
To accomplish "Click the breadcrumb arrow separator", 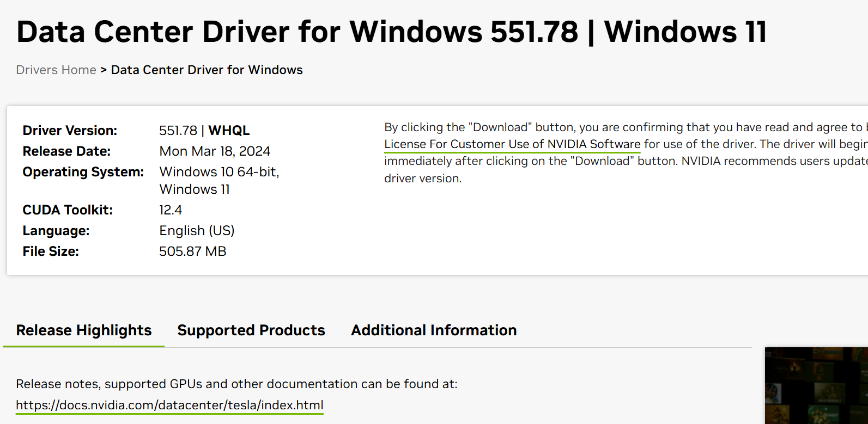I will (104, 70).
